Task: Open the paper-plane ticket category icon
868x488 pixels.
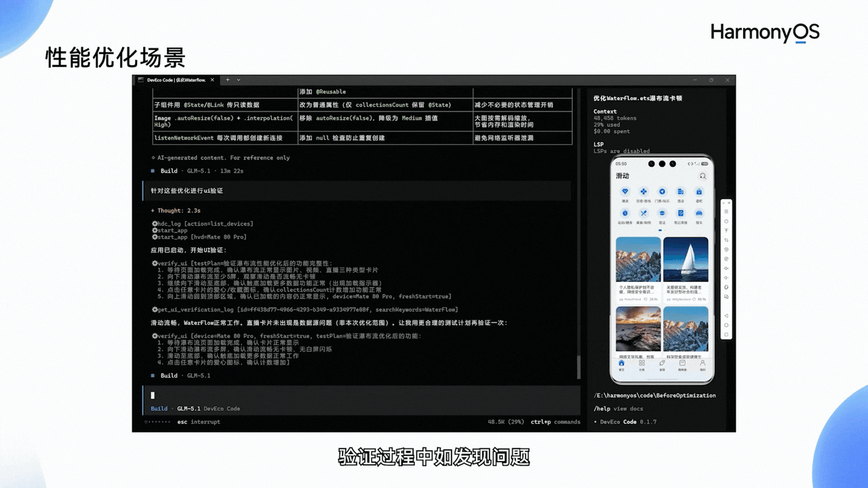Action: [x=662, y=191]
